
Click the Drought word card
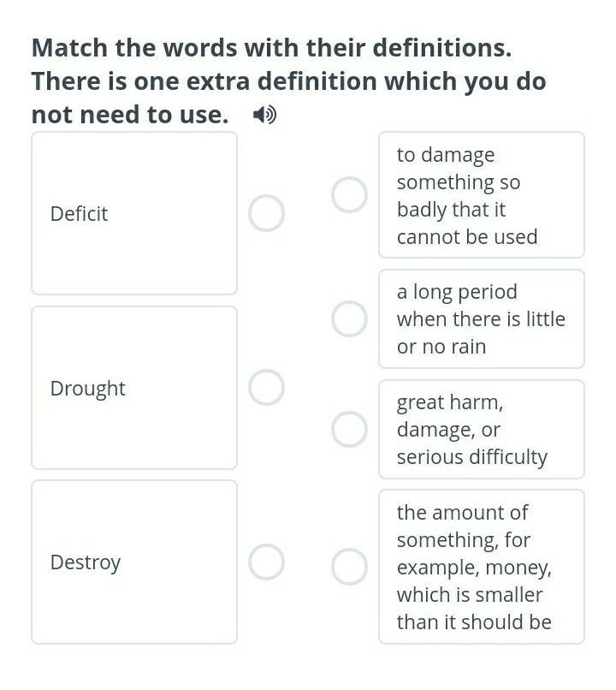[134, 388]
